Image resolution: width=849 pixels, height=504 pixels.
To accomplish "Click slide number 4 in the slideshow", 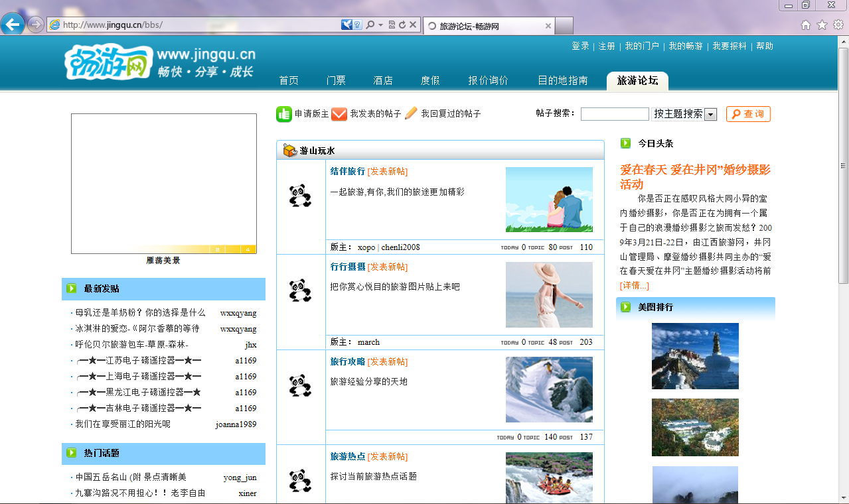I will click(248, 249).
